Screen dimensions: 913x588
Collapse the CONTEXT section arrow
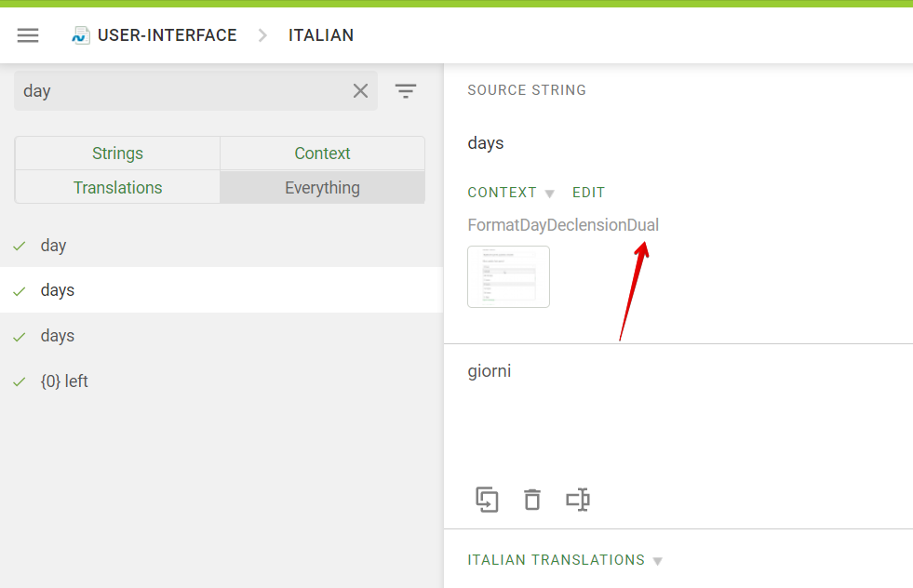coord(550,194)
